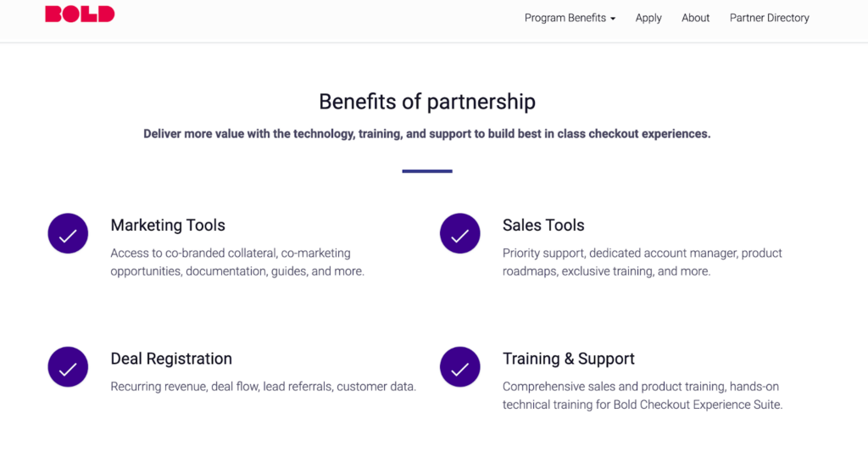
Task: Click the BOLD logo
Action: click(x=80, y=14)
